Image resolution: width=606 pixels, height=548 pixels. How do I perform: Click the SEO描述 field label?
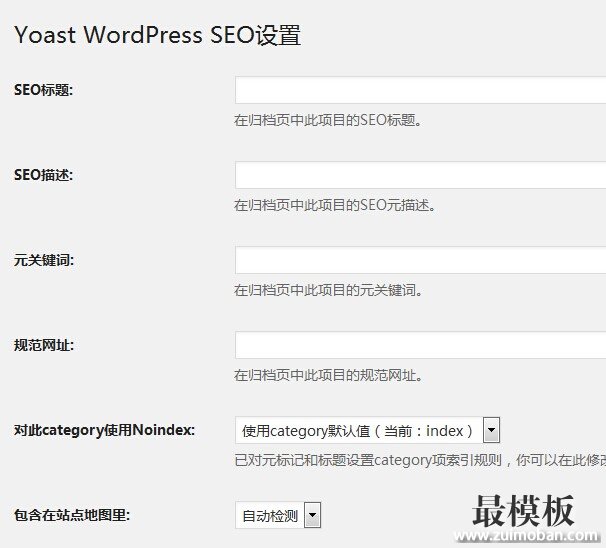pyautogui.click(x=44, y=175)
